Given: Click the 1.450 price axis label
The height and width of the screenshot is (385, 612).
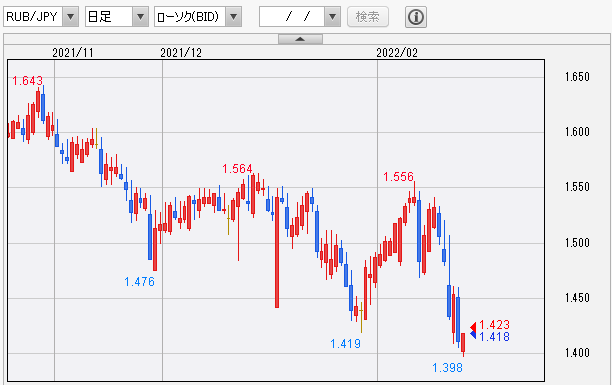Looking at the screenshot, I should point(577,298).
